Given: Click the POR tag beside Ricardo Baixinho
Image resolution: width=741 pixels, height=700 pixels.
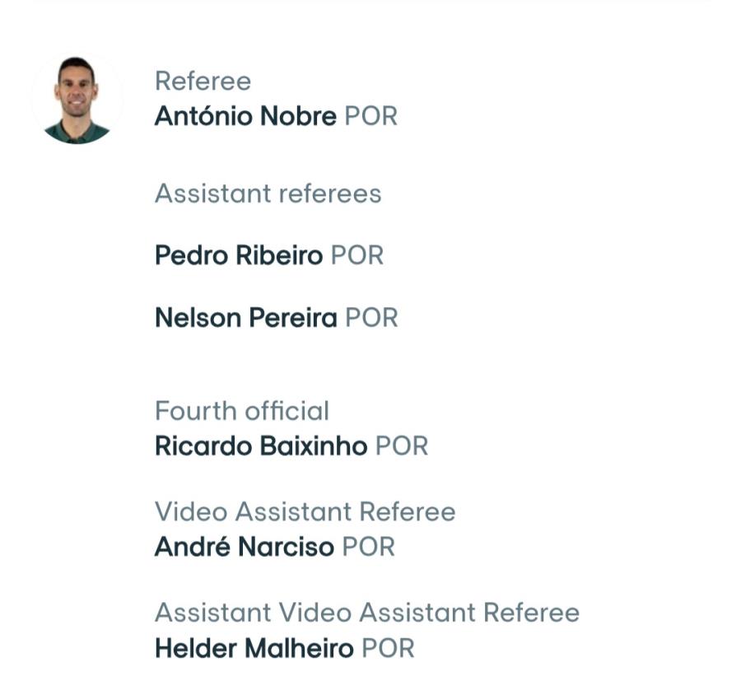Looking at the screenshot, I should coord(402,446).
